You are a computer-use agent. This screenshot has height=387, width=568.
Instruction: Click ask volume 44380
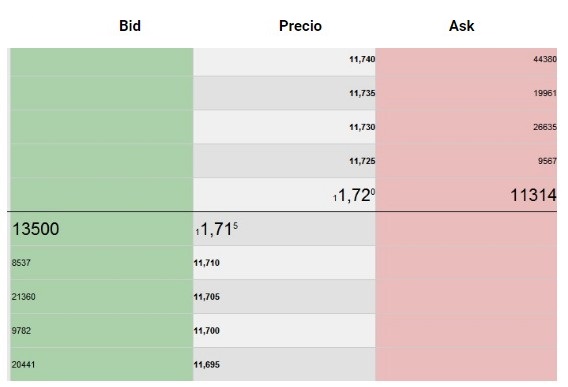(x=545, y=59)
